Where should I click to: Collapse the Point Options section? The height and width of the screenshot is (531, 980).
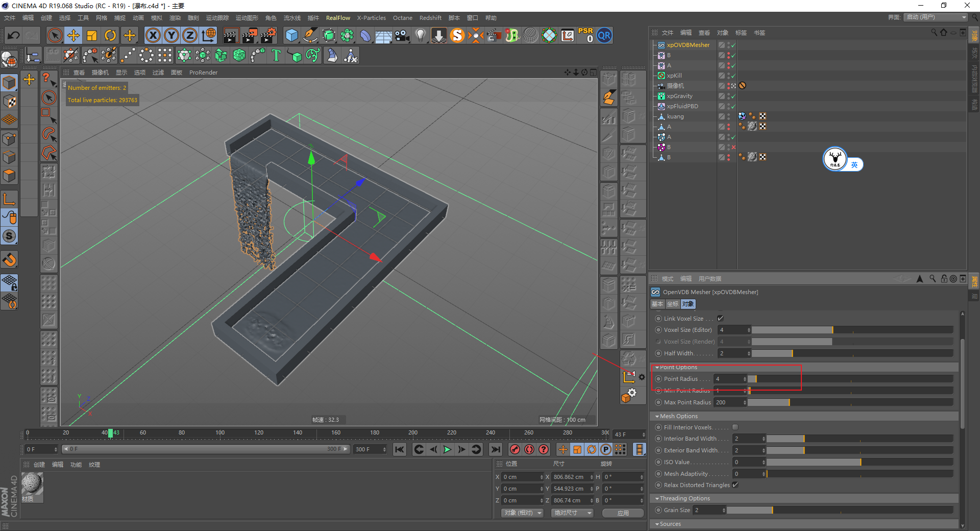coord(657,367)
